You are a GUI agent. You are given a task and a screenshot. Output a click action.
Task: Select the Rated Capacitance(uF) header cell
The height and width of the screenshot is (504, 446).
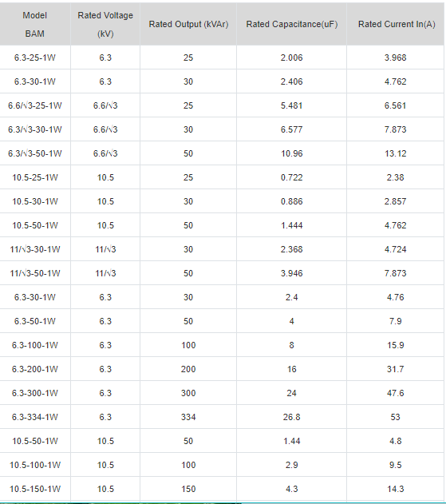[x=291, y=25]
